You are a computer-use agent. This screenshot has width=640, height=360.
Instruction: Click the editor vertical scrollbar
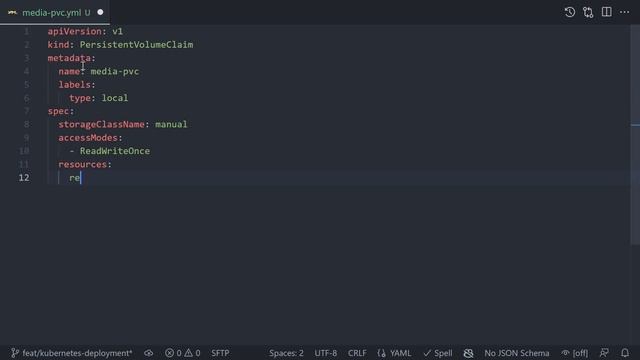pos(635,135)
